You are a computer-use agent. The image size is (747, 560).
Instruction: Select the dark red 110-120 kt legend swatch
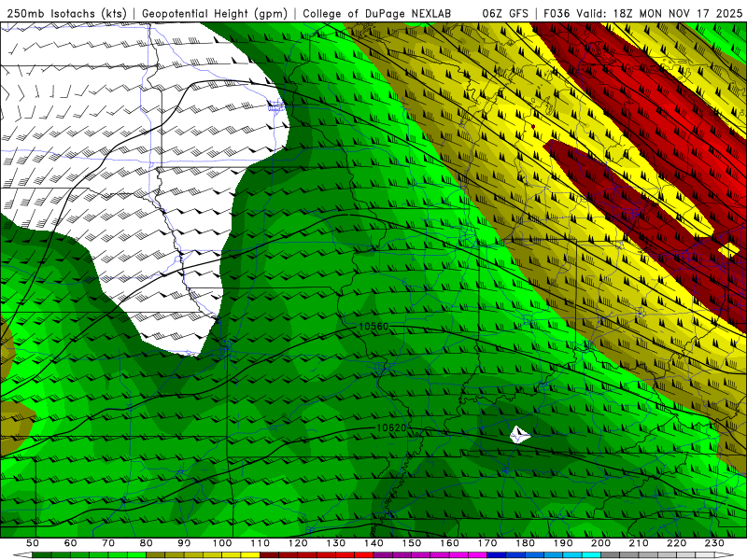[x=270, y=555]
